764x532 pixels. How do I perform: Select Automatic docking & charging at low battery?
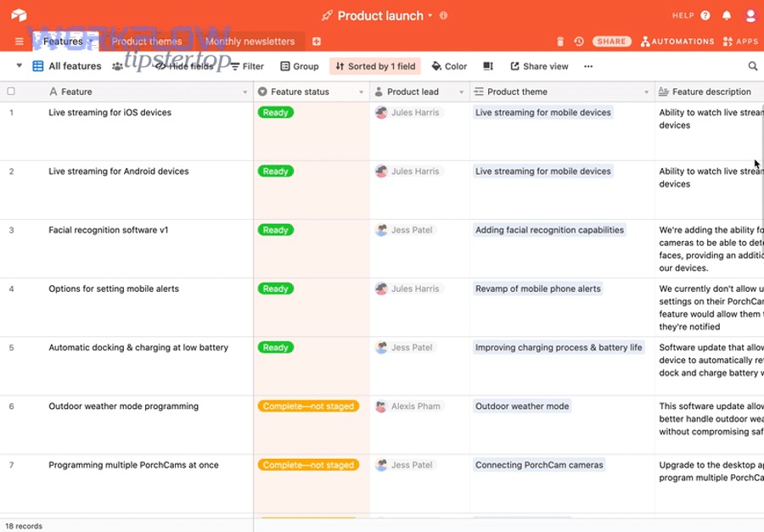coord(149,367)
